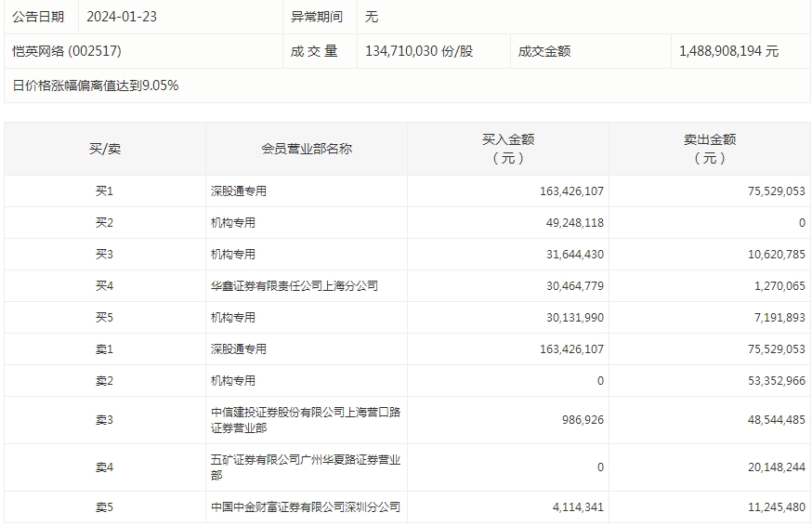Select the buy amount 30,464,779
Image resolution: width=812 pixels, height=526 pixels.
pyautogui.click(x=575, y=286)
